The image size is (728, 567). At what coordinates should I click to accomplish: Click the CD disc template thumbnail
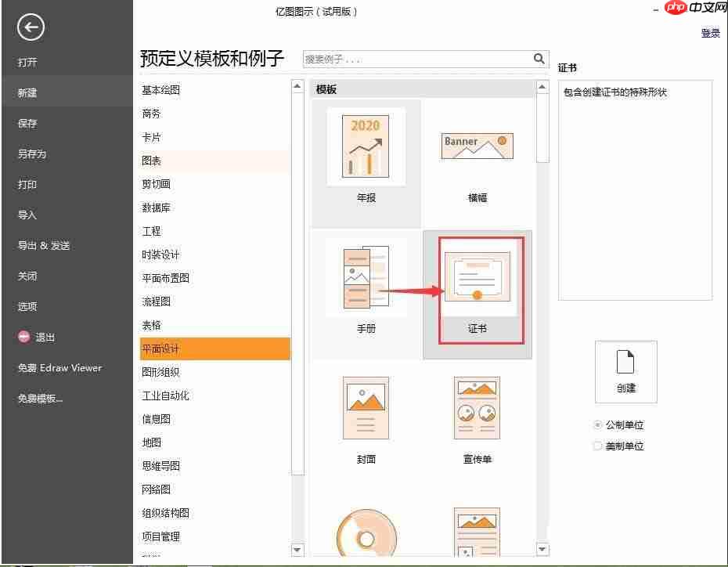click(x=366, y=536)
